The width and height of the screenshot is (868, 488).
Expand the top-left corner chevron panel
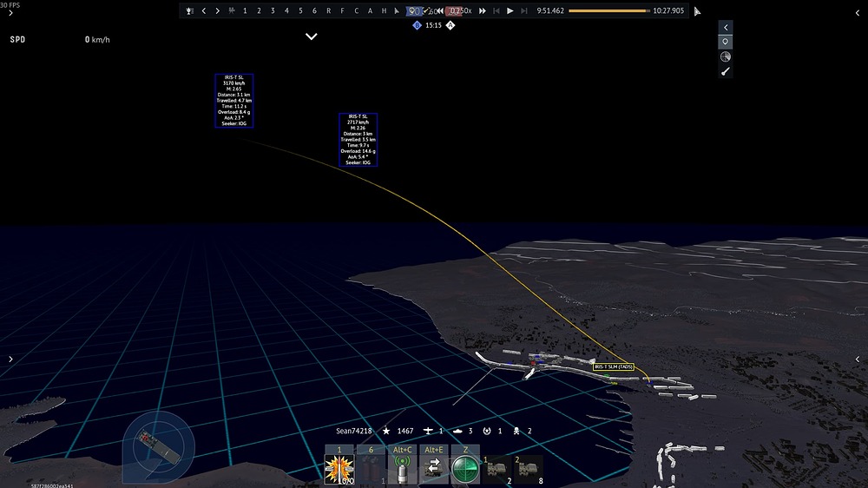point(10,13)
